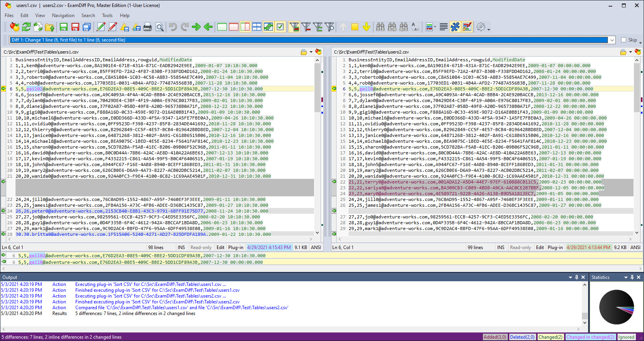The width and height of the screenshot is (644, 341).
Task: Open the Output panel dropdown arrow
Action: click(570, 277)
